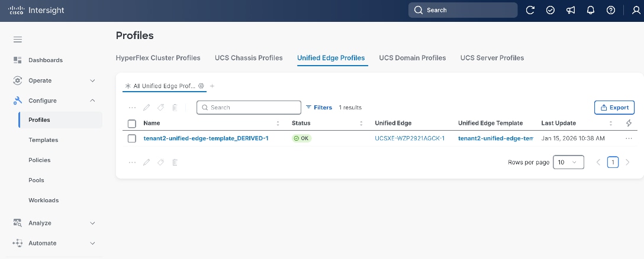
Task: Sort by the Last Update column arrows
Action: 611,123
